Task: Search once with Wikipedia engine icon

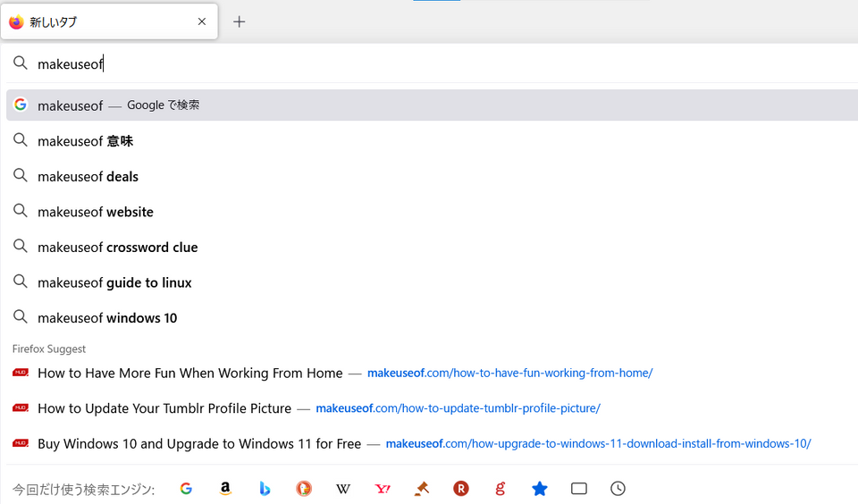Action: (343, 489)
